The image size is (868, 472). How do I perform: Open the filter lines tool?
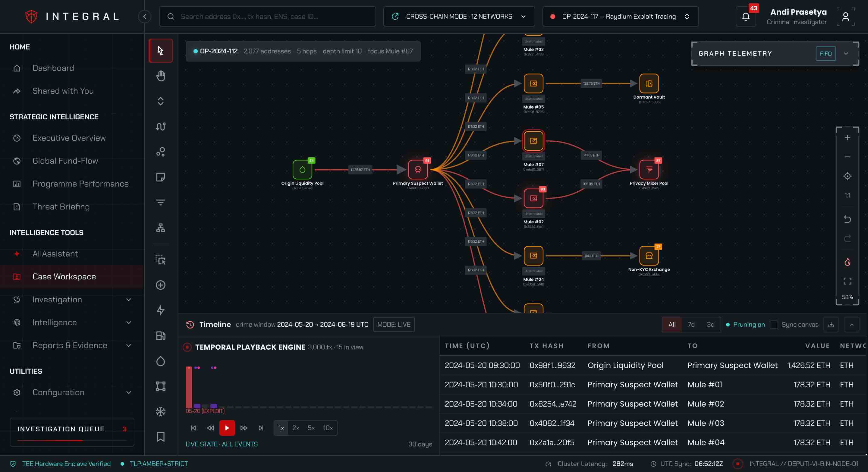[160, 202]
